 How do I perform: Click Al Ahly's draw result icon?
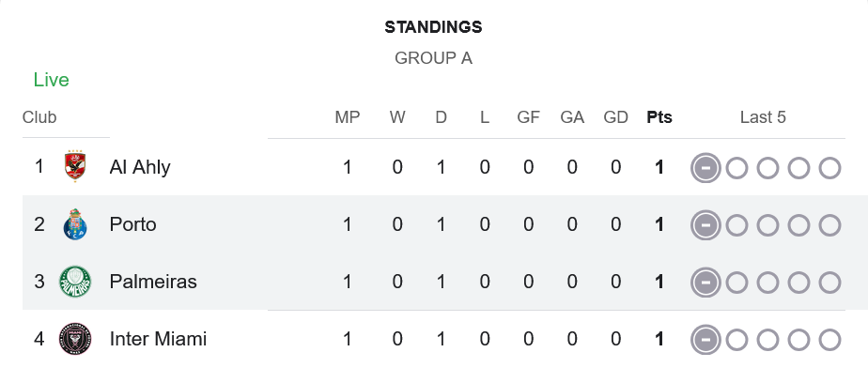[x=705, y=168]
